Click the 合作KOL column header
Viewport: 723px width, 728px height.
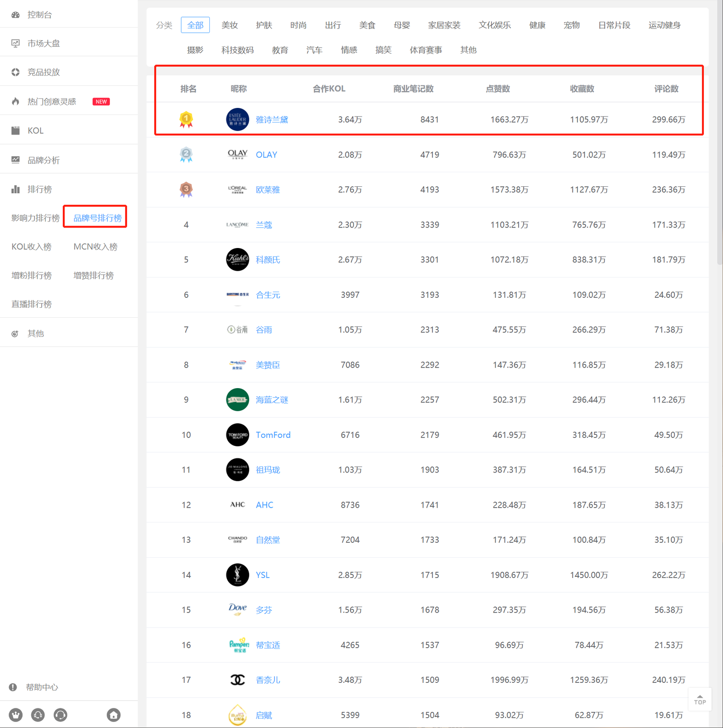pos(329,89)
